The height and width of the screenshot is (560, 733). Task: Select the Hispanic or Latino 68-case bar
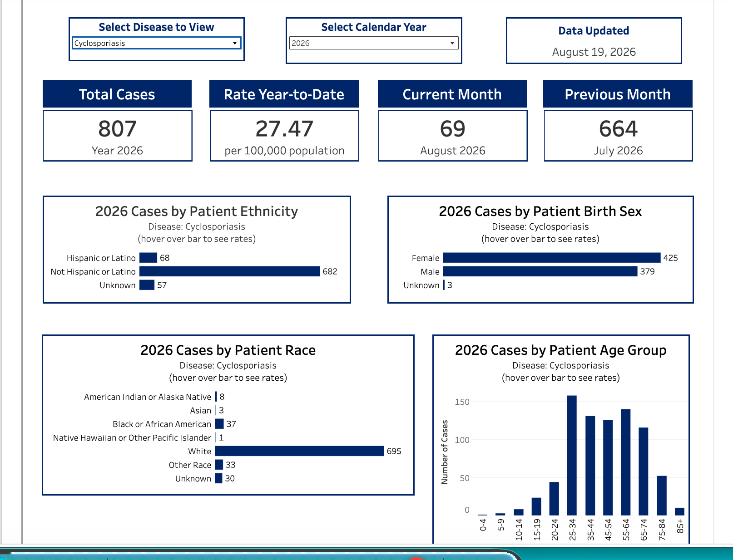[x=148, y=258]
